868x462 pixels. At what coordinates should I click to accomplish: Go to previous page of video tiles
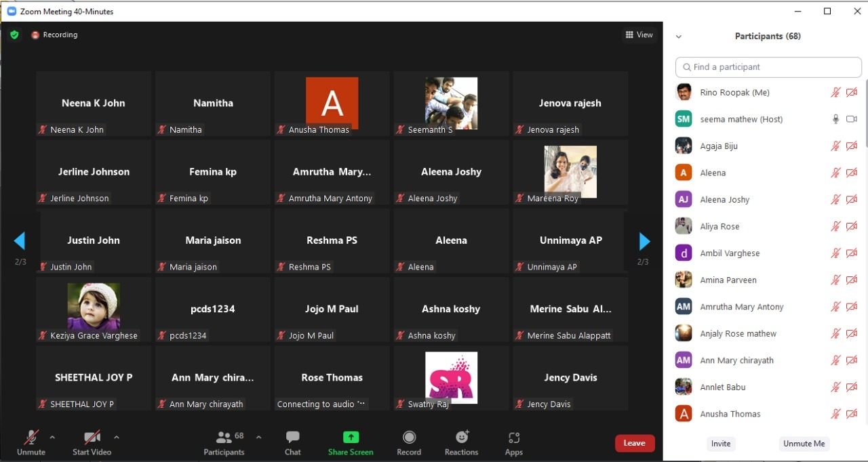pyautogui.click(x=20, y=241)
